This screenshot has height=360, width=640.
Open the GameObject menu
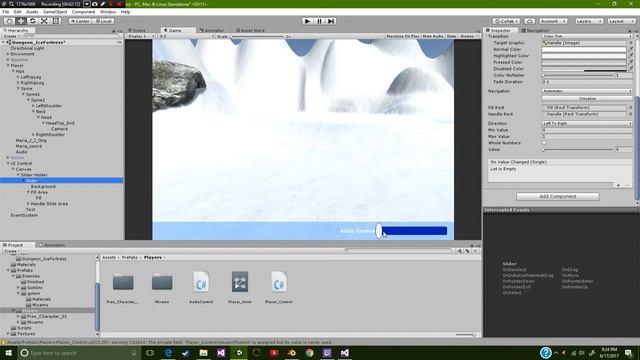(55, 12)
